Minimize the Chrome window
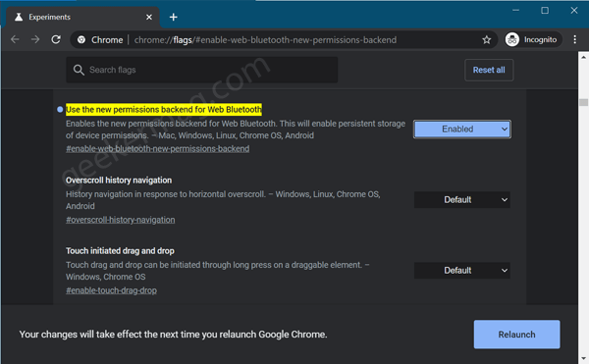This screenshot has height=364, width=589. tap(515, 10)
